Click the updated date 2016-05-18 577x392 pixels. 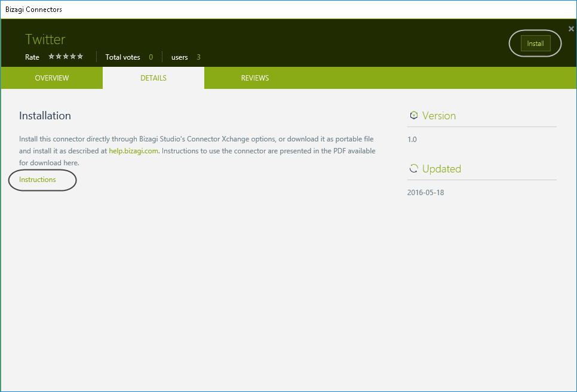[x=426, y=192]
